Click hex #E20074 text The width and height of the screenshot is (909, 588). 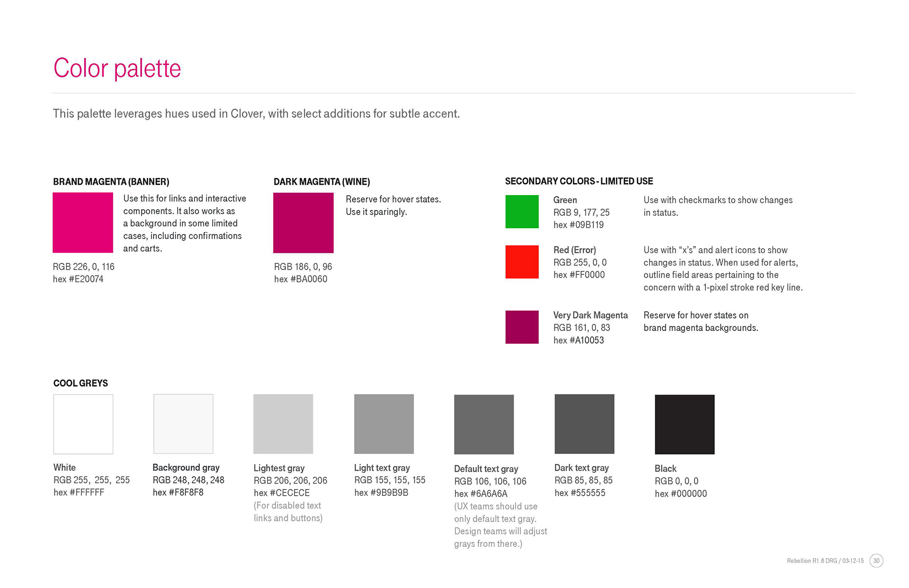(78, 279)
